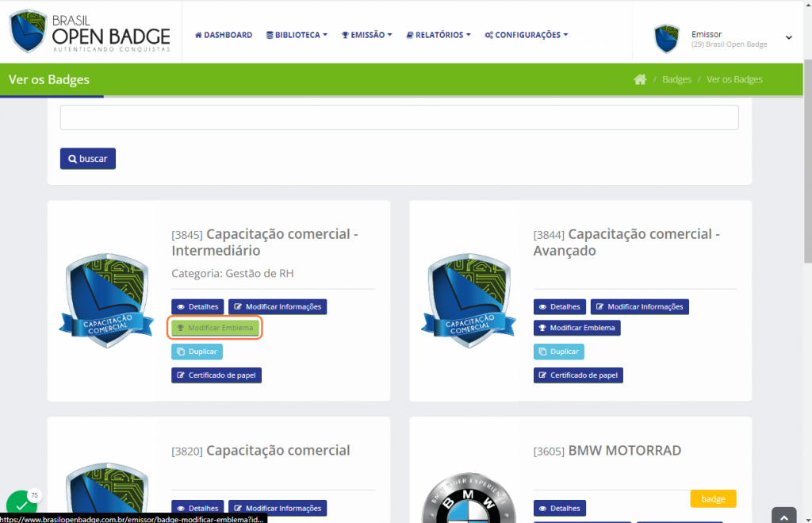Open the Configurações menu
Screen dimensions: 812x523
point(527,35)
